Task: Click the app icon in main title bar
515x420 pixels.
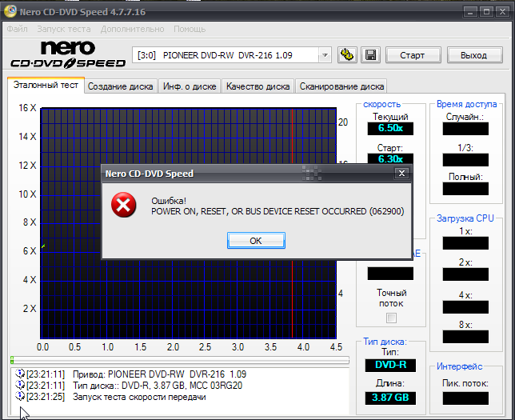Action: [10, 13]
